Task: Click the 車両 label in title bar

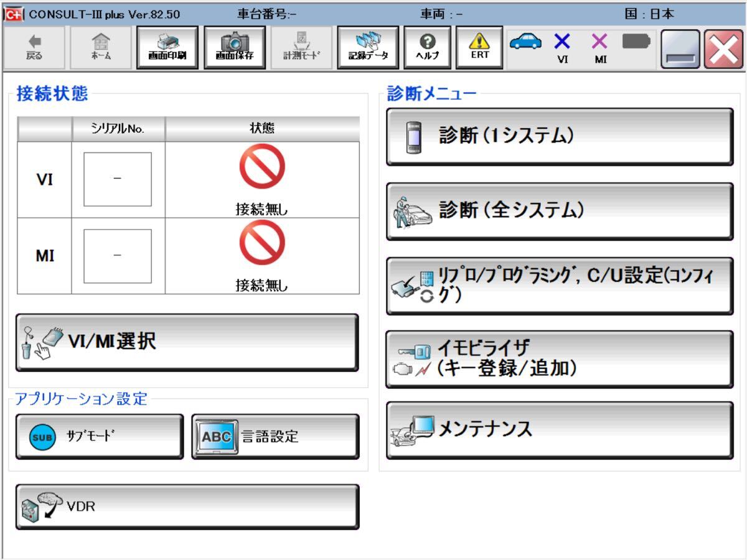Action: (x=441, y=14)
